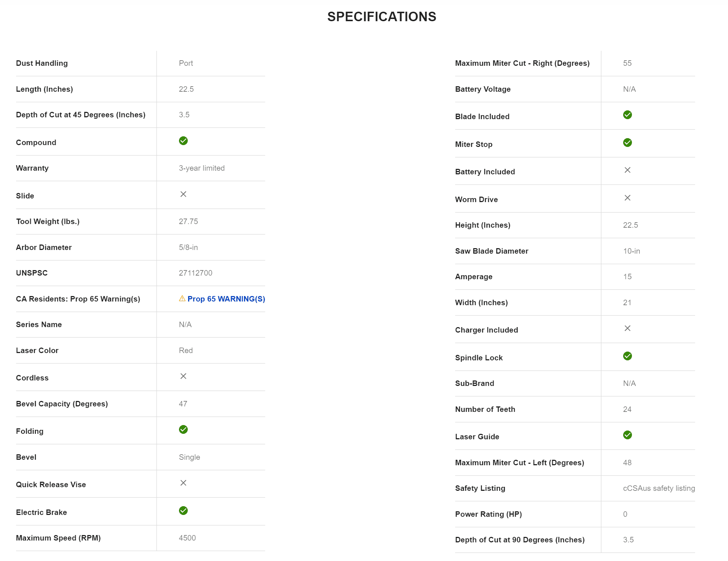The height and width of the screenshot is (561, 728).
Task: Click the green checkmark beside Electric Brake
Action: pyautogui.click(x=183, y=511)
